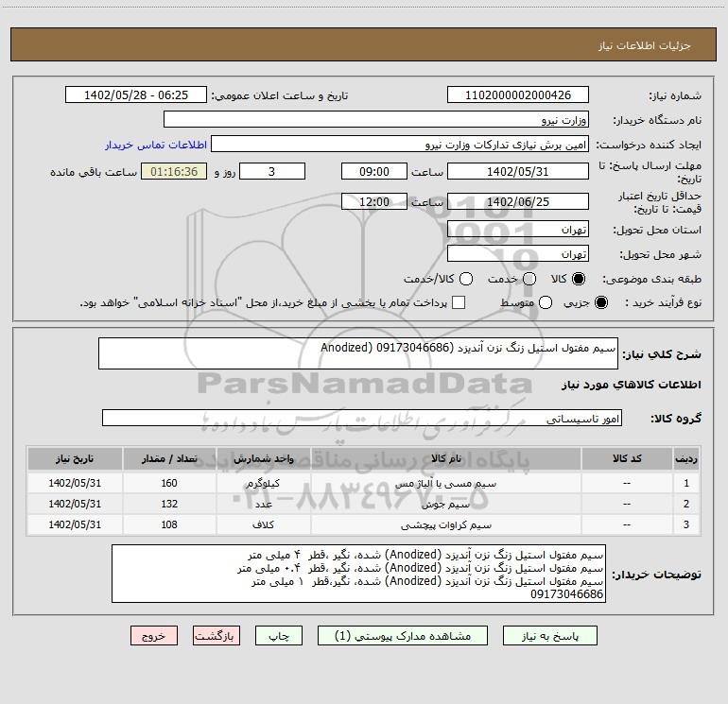Click the تعداد / مقدار column header
This screenshot has width=728, height=704.
point(169,458)
